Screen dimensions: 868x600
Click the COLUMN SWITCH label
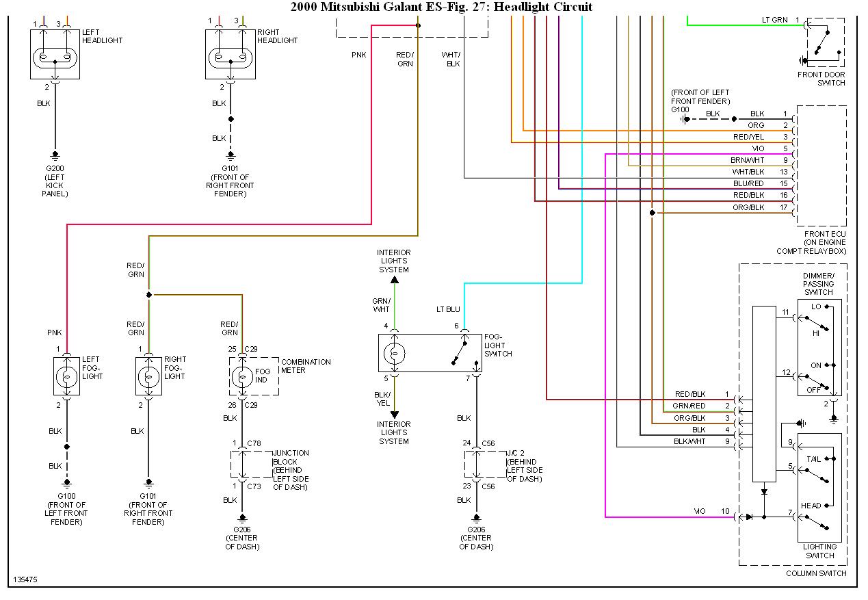point(816,573)
